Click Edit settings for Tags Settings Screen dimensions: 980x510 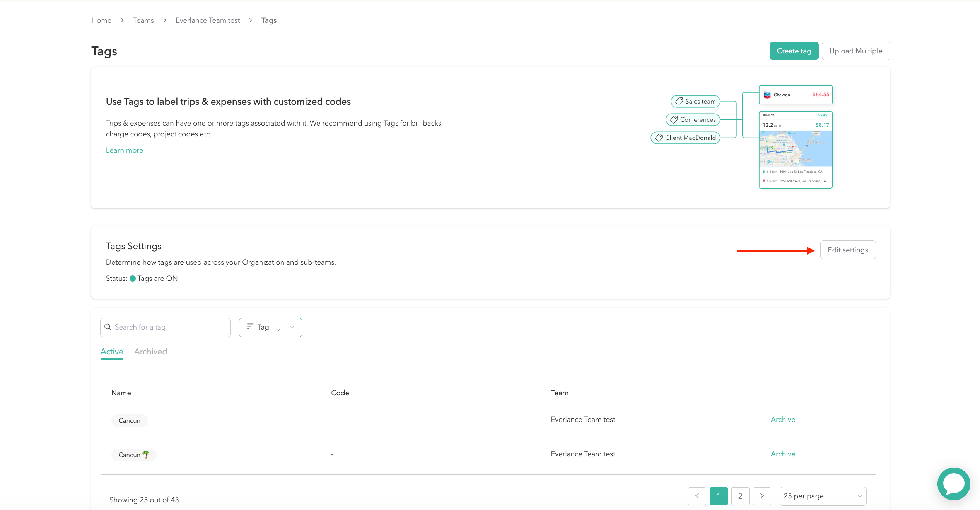[x=848, y=250]
